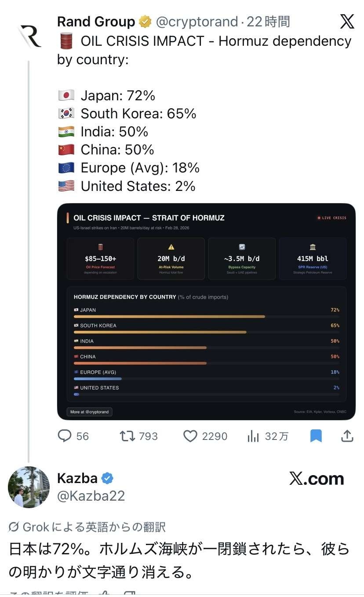
Task: Toggle the blue bookmark icon
Action: point(316,436)
